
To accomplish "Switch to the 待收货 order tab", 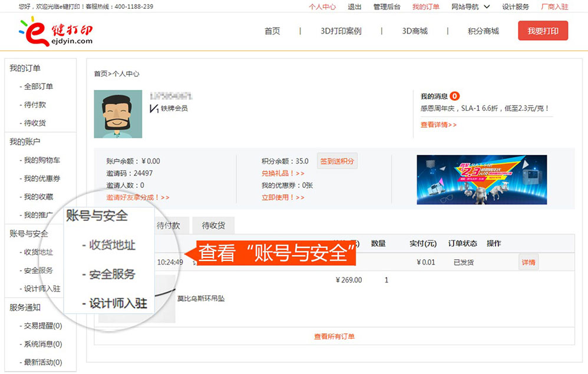I will pos(213,225).
